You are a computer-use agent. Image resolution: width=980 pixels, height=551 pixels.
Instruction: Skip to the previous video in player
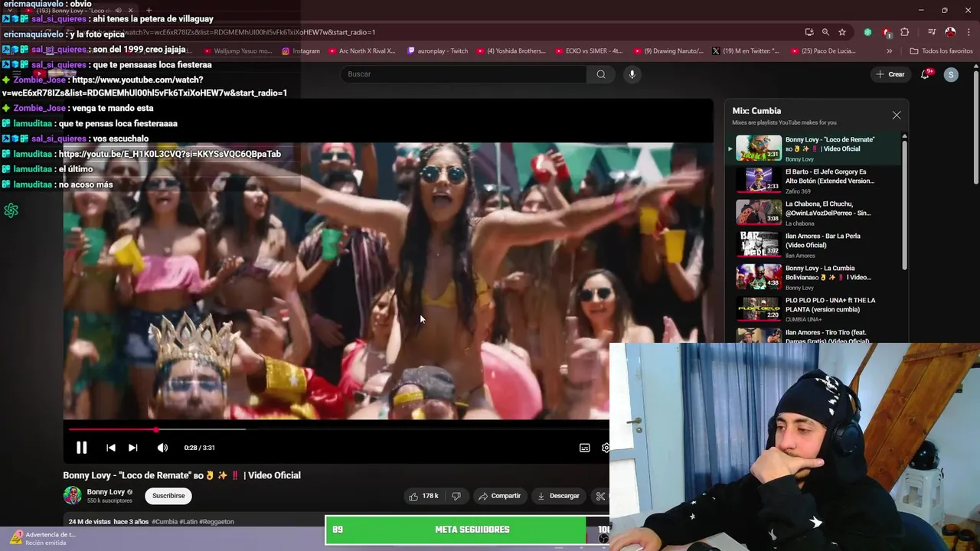(x=110, y=448)
